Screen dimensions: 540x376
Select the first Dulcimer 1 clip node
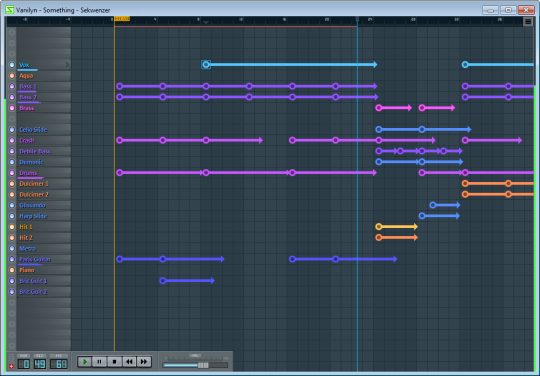point(465,184)
